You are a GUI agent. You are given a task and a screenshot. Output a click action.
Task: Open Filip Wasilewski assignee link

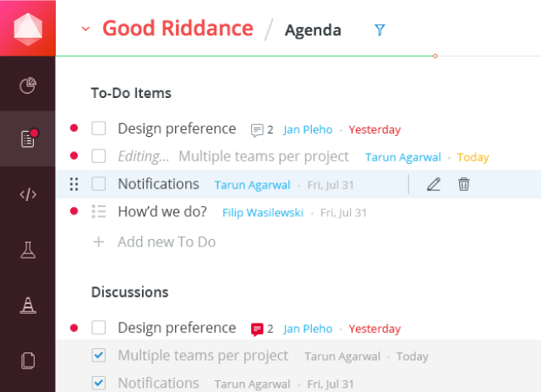[x=262, y=213]
